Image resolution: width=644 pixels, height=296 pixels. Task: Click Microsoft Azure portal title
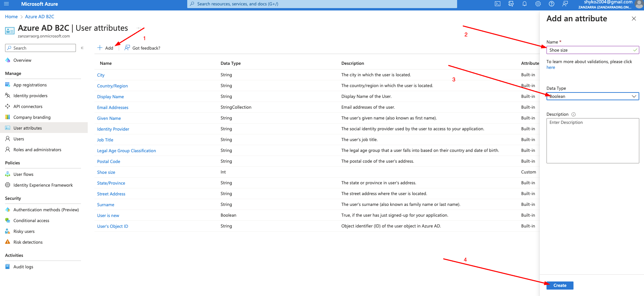tap(39, 4)
